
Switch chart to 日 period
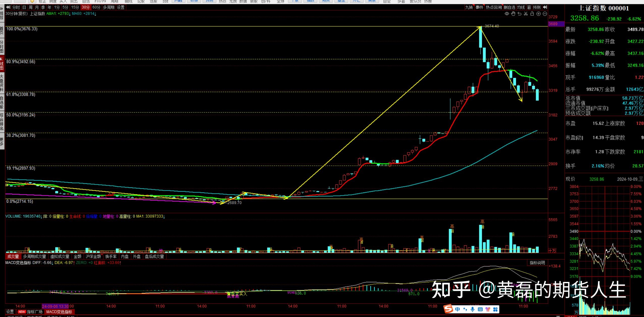[24, 7]
